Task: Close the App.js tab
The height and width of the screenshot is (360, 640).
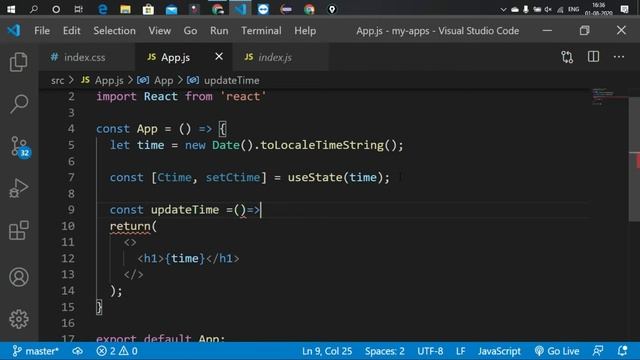Action: pyautogui.click(x=219, y=56)
